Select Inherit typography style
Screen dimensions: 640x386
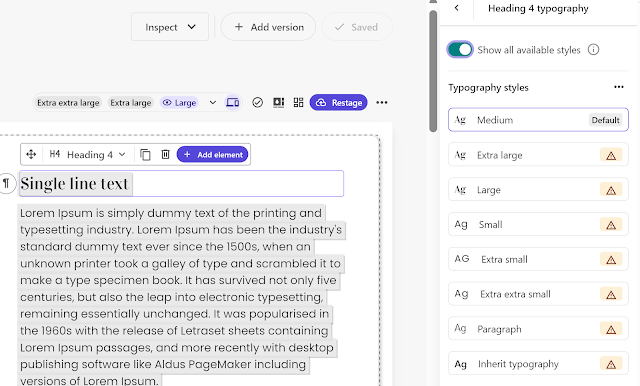(538, 364)
